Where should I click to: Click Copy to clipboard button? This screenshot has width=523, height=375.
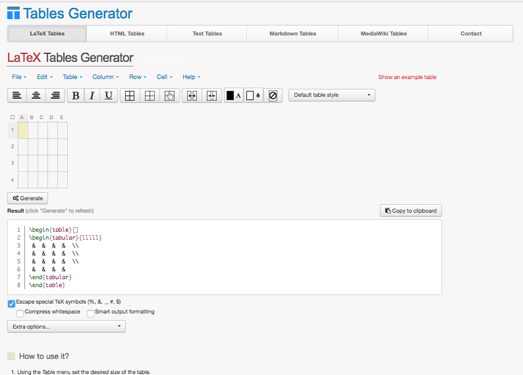(411, 211)
